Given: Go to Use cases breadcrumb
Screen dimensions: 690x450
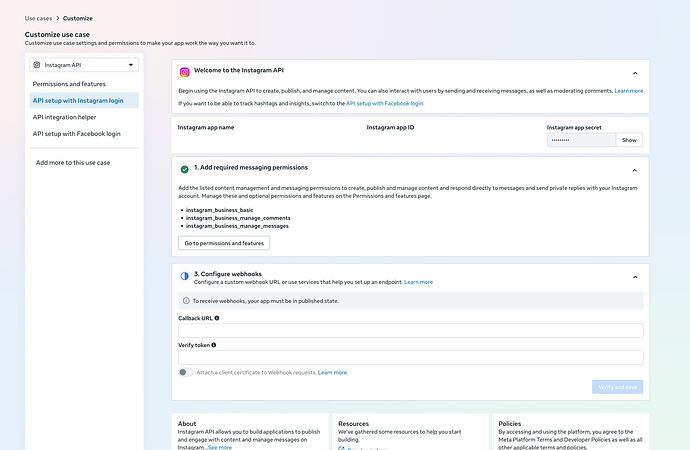Looking at the screenshot, I should [38, 18].
